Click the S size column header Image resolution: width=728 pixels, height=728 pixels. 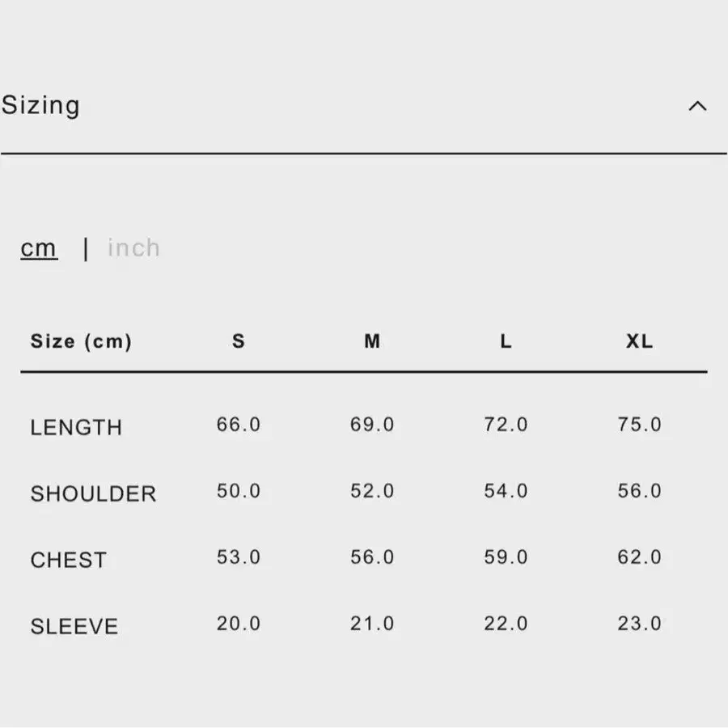click(x=238, y=341)
